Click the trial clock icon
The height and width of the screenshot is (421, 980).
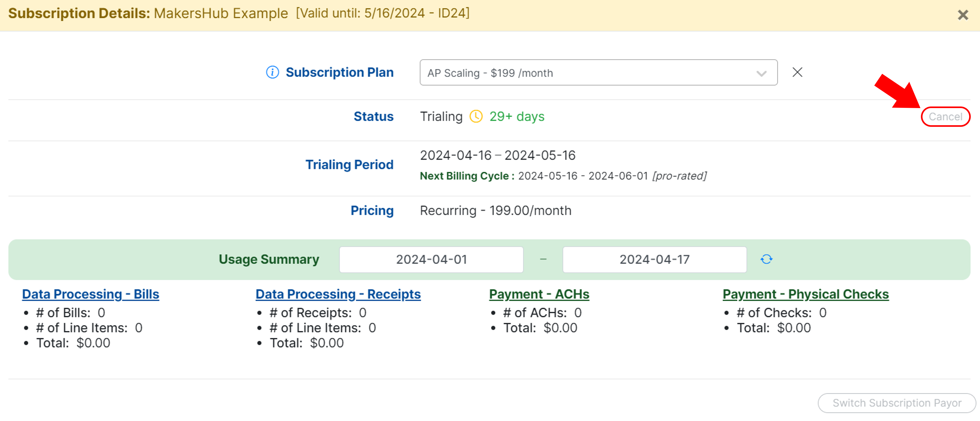(476, 116)
